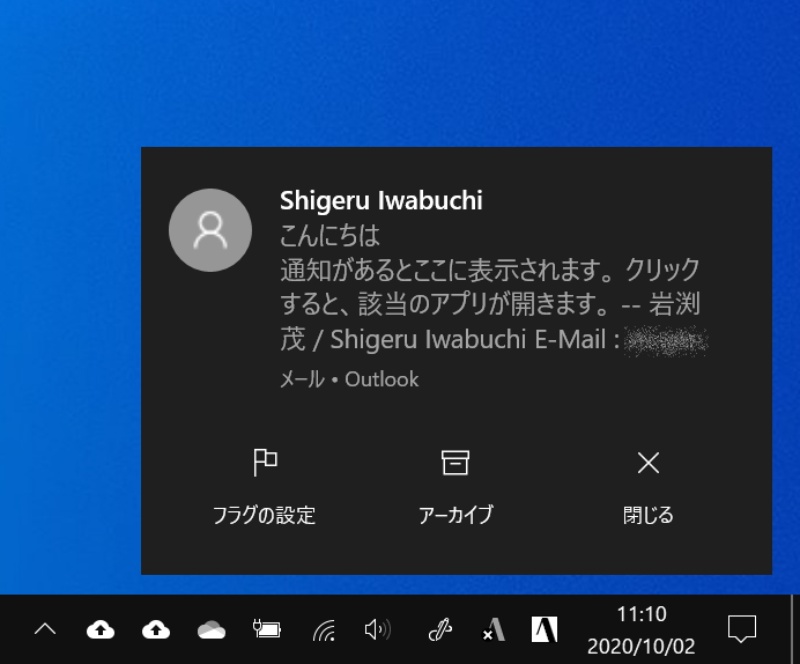The height and width of the screenshot is (664, 800).
Task: Click the speaker volume icon
Action: click(377, 630)
